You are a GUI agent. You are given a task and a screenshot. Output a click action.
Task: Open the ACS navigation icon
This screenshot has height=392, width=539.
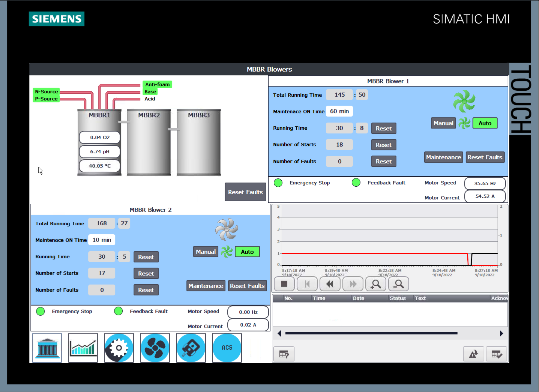(227, 348)
